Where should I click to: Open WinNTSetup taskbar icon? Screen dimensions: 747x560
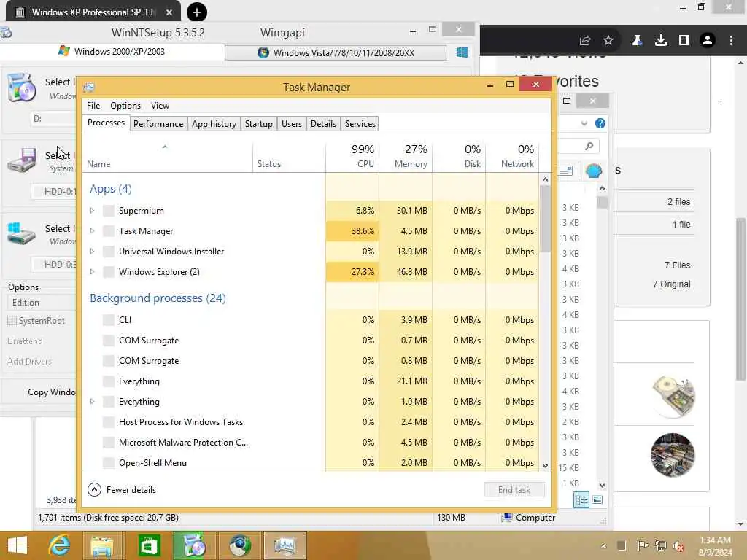pos(194,545)
